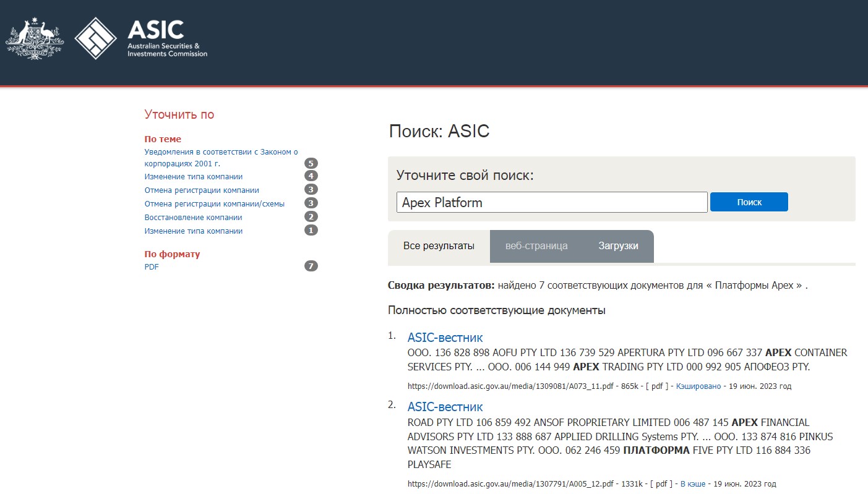Click the count badge 7 beside PDF
Screen dimensions: 868x494
click(x=311, y=266)
